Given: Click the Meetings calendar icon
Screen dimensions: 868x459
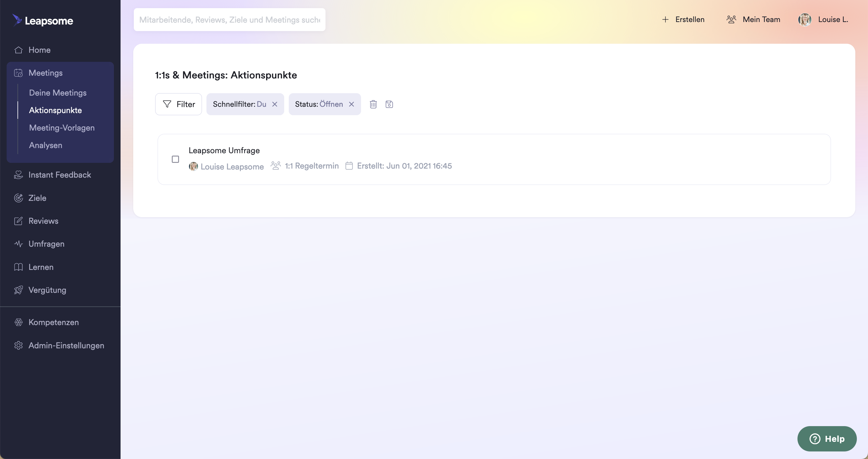Looking at the screenshot, I should pos(18,73).
